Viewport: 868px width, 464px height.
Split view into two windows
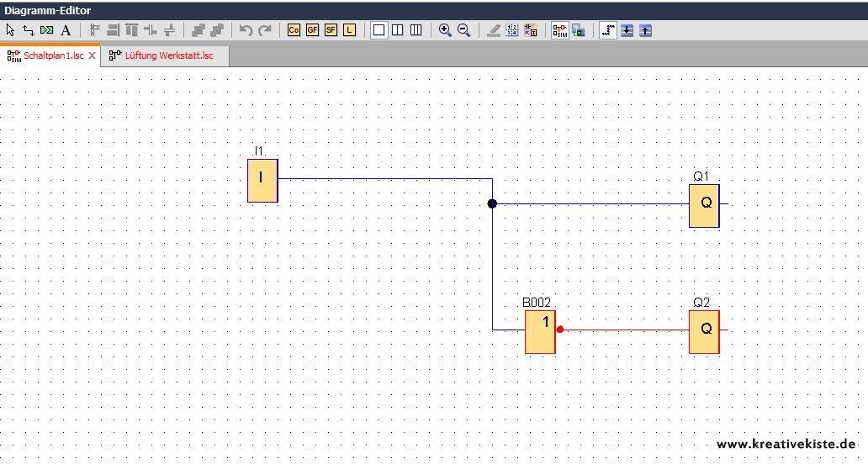[x=398, y=30]
